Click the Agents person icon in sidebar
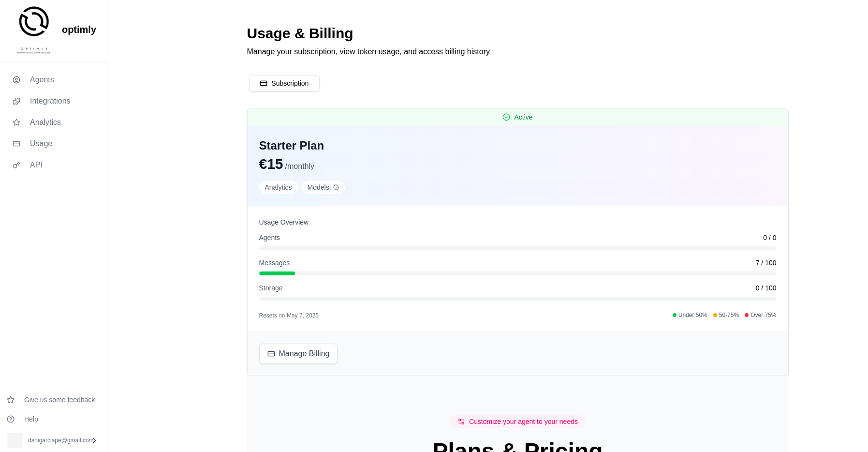 16,80
